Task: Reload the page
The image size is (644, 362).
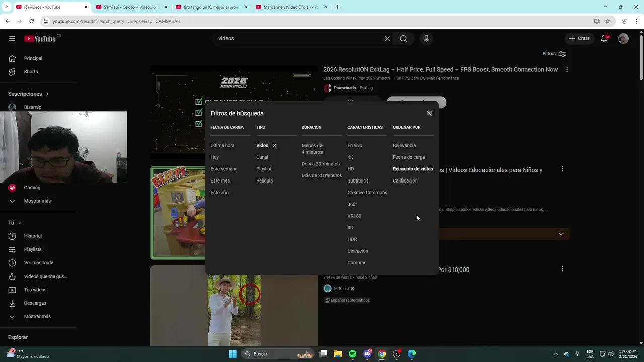Action: tap(31, 21)
